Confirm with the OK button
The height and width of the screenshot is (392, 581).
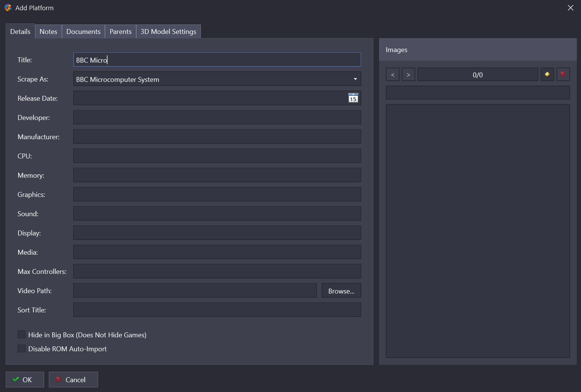25,380
